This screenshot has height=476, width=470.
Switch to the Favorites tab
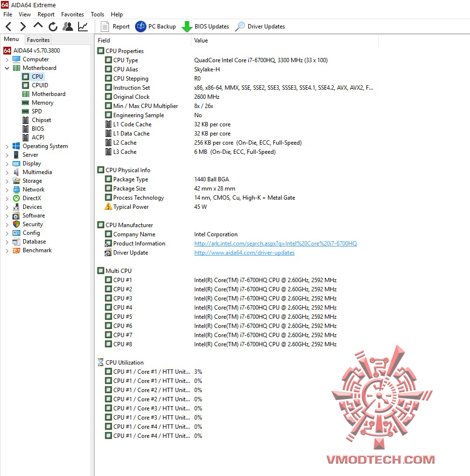click(38, 40)
